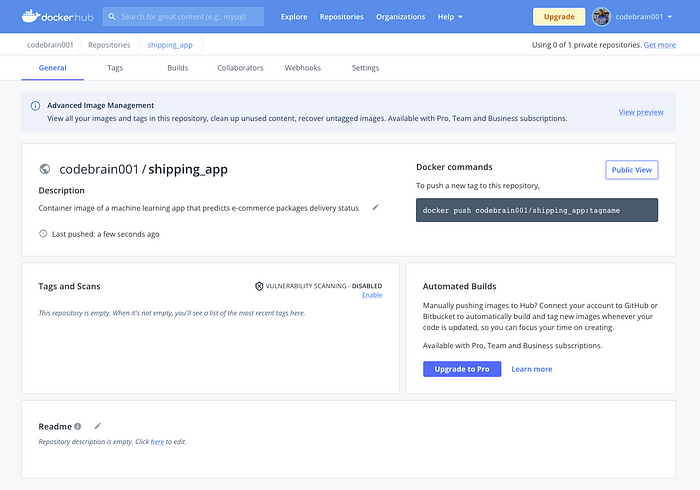Edit the Readme with pencil icon
This screenshot has height=490, width=700.
98,426
